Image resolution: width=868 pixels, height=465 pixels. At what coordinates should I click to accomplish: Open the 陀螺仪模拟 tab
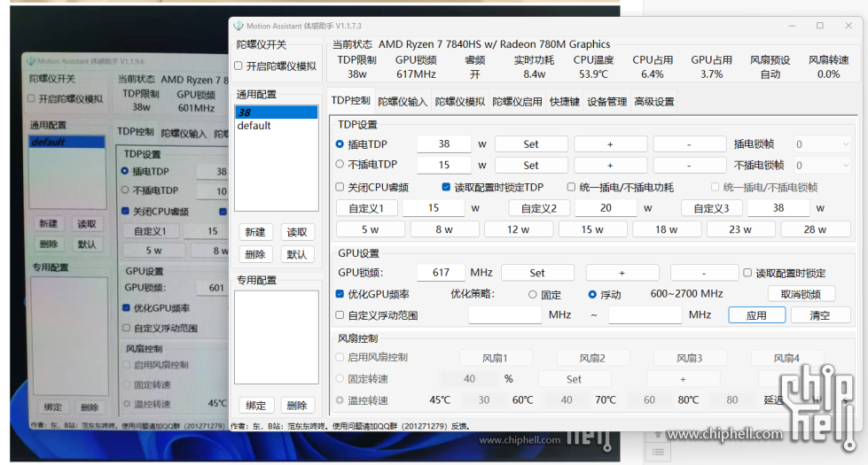tap(459, 102)
